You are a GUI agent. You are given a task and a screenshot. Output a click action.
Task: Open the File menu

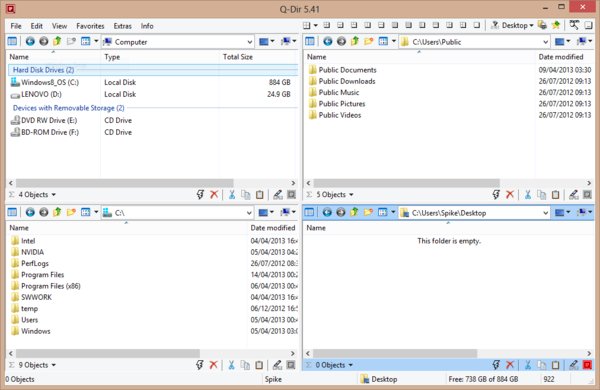16,26
